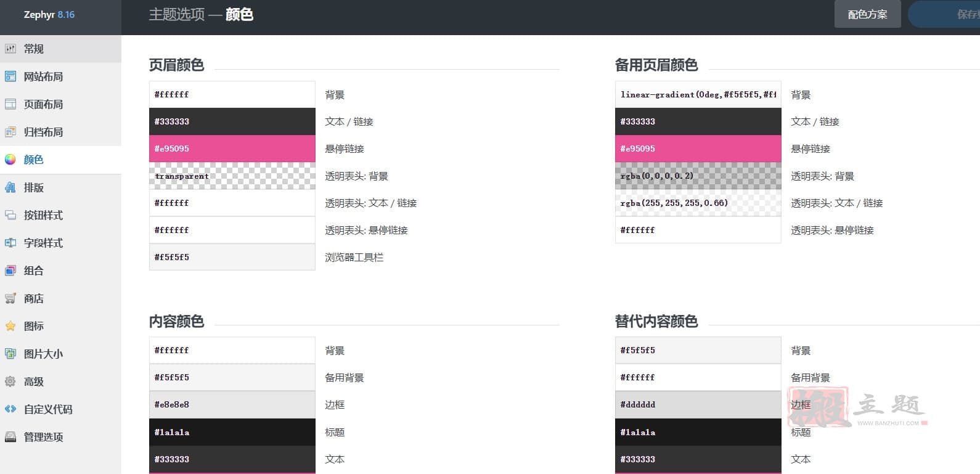980x474 pixels.
Task: Click the 归档布局 archive icon
Action: click(10, 132)
